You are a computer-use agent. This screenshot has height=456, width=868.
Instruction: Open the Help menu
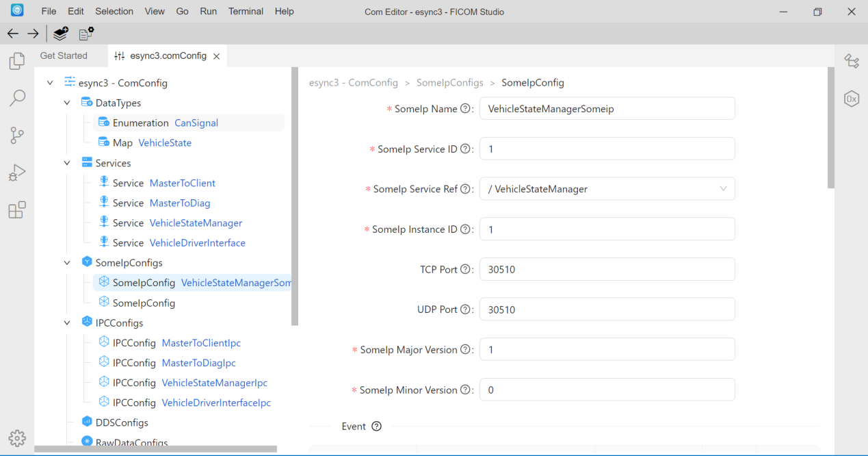point(284,11)
